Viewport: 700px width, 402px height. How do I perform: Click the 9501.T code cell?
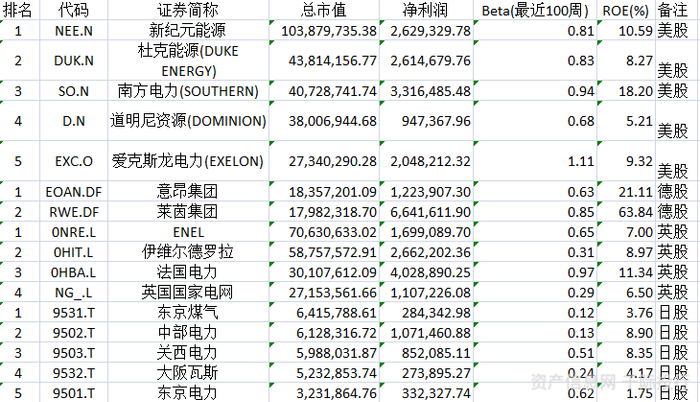[x=74, y=392]
